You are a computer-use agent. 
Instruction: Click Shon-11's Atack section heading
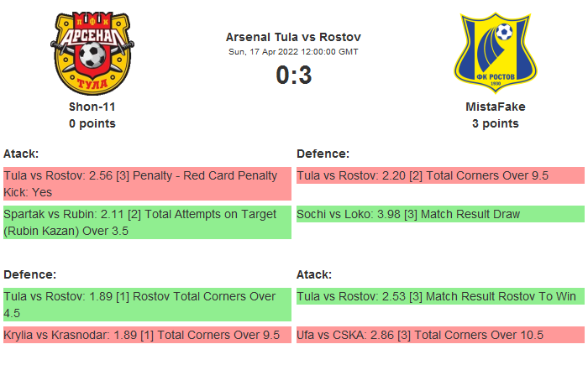pos(21,154)
